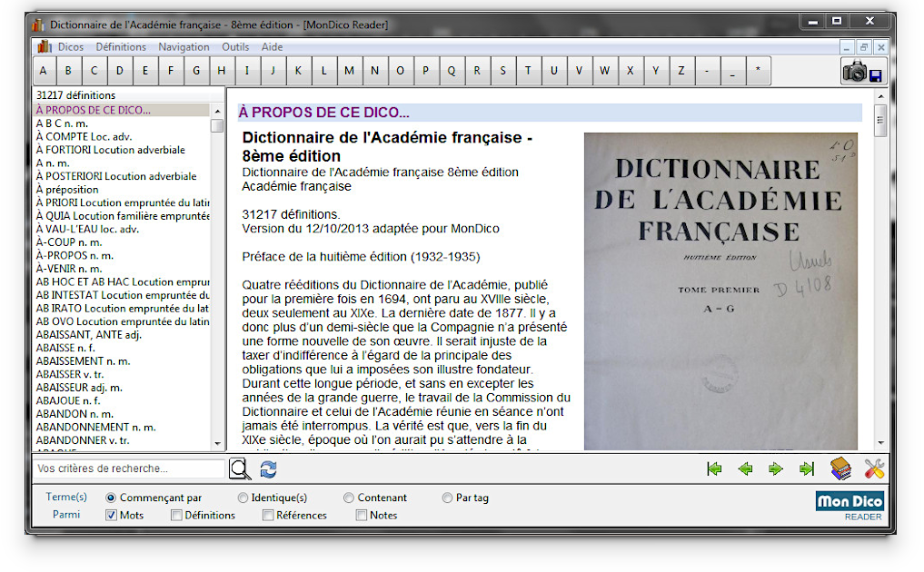Open the stacked books dictionaries icon
This screenshot has height=572, width=924.
[841, 468]
